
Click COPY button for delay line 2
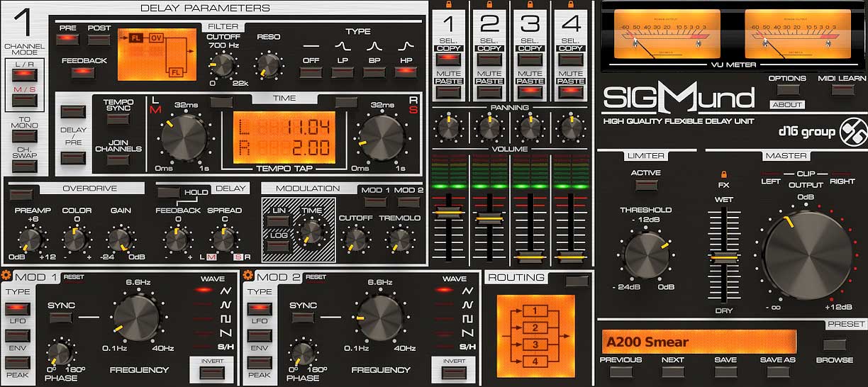coord(489,49)
